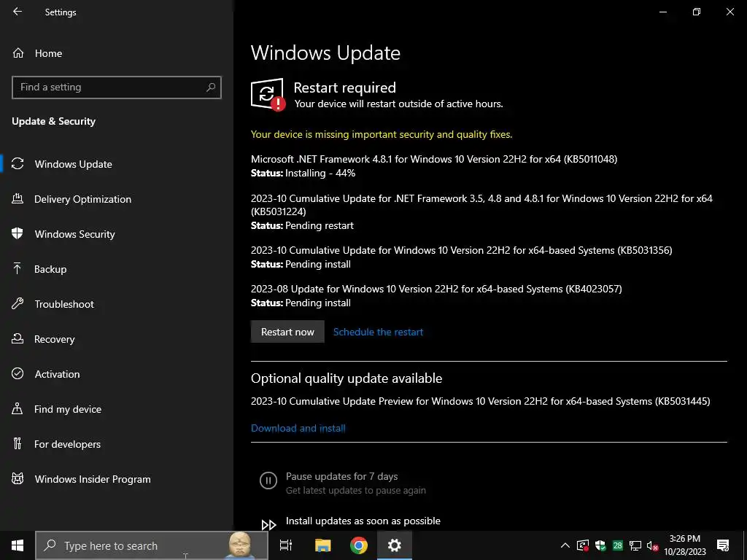Viewport: 747px width, 560px height.
Task: Click the KB5031224 cumulative .NET update text
Action: click(x=481, y=205)
